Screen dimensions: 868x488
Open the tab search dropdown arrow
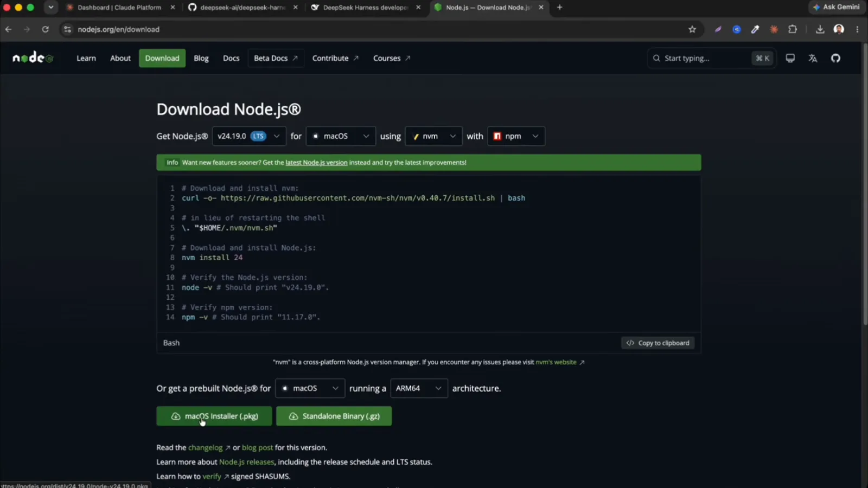click(50, 8)
